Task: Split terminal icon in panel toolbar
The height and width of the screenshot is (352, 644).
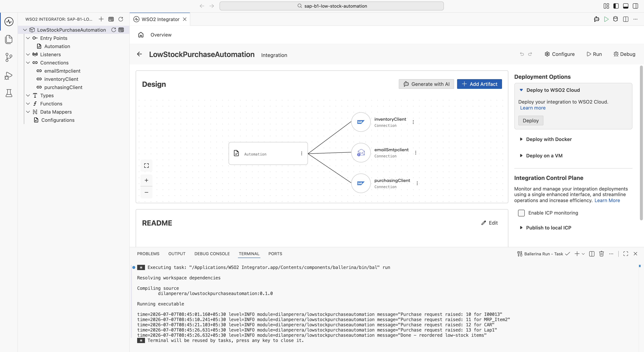Action: click(x=592, y=253)
